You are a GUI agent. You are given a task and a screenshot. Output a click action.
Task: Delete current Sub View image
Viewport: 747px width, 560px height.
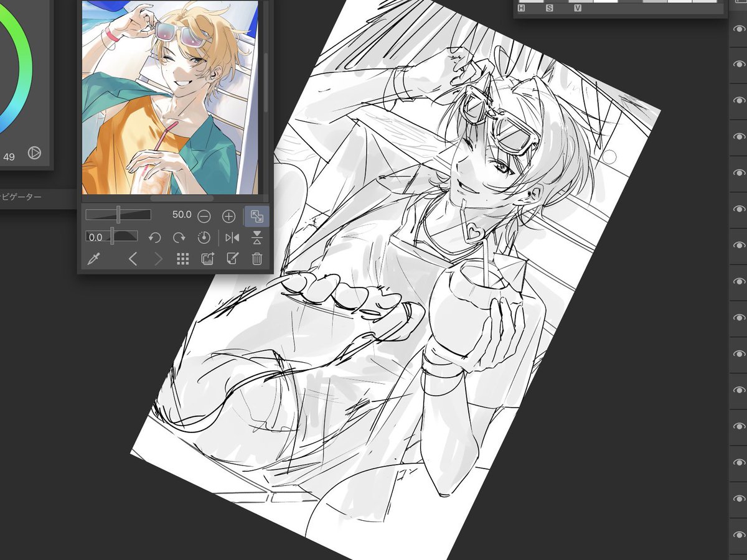coord(257,259)
